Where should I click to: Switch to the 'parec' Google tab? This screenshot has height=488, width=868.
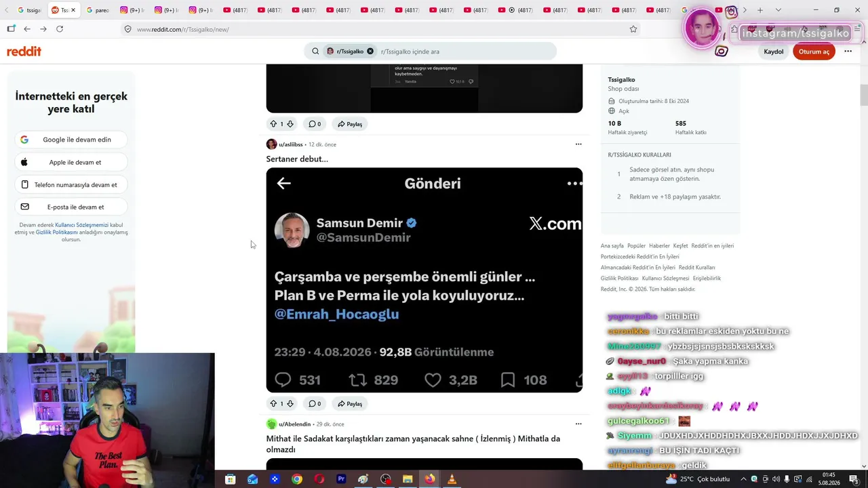tap(97, 10)
